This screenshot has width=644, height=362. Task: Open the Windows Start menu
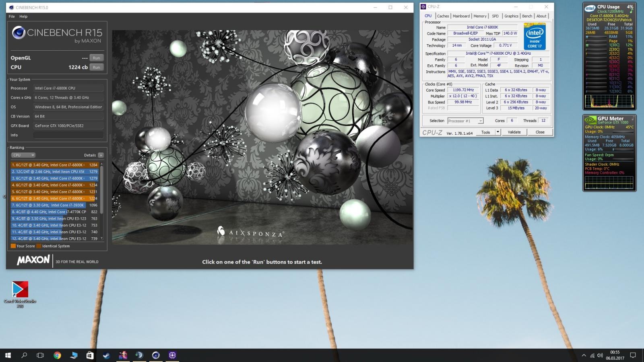point(8,355)
